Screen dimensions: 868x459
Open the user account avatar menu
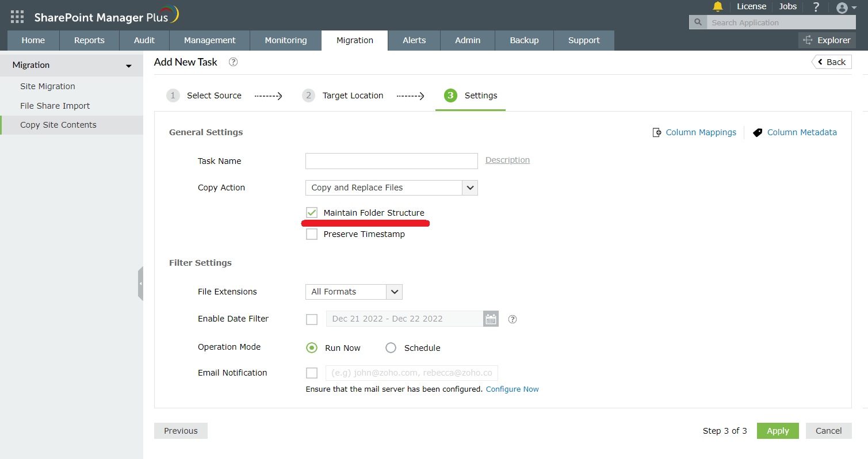coord(846,7)
